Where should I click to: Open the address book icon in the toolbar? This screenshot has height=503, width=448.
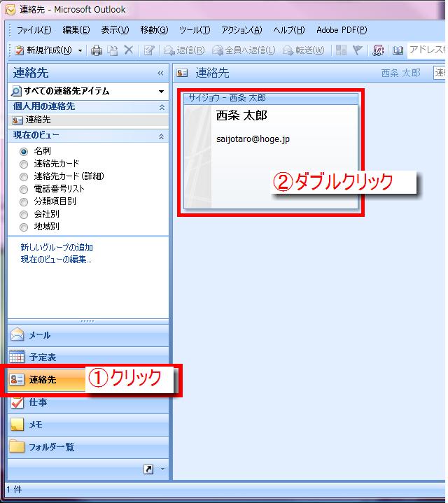click(398, 50)
